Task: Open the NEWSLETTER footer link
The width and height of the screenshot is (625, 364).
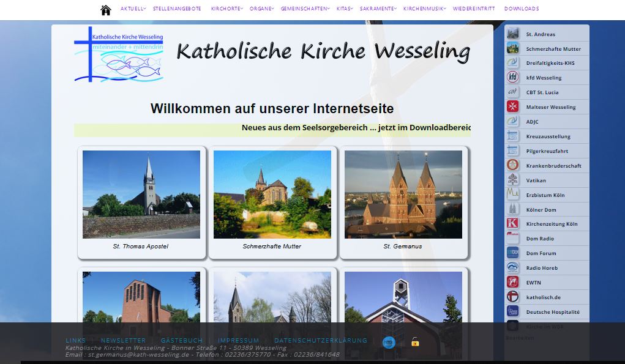Action: 123,341
